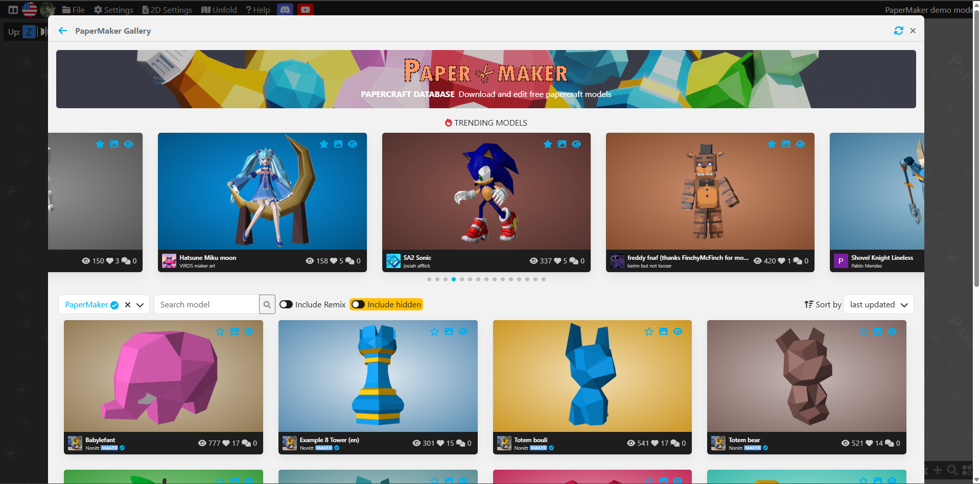Click the US flag language icon

[30, 9]
